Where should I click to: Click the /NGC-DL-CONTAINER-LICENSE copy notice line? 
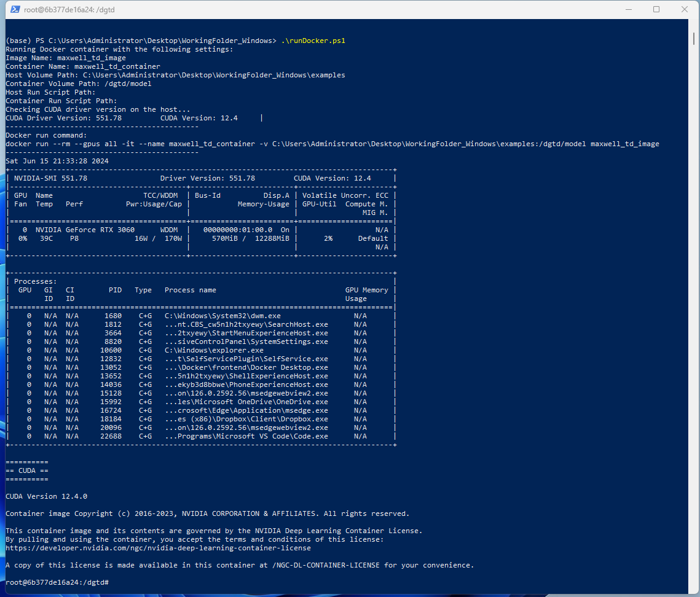pos(240,565)
